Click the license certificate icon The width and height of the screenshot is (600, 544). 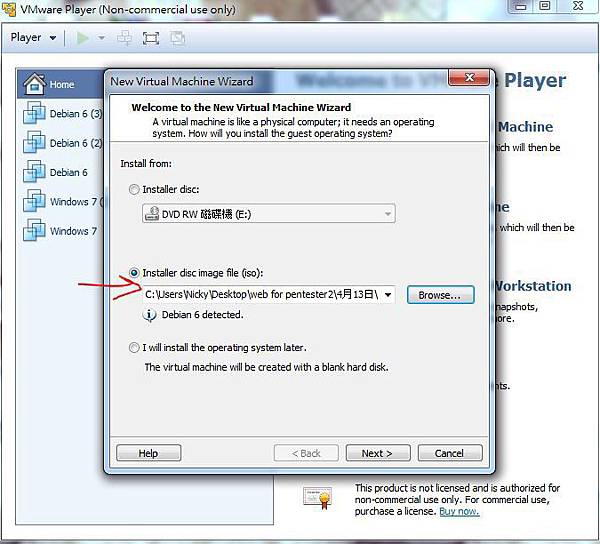(x=317, y=497)
